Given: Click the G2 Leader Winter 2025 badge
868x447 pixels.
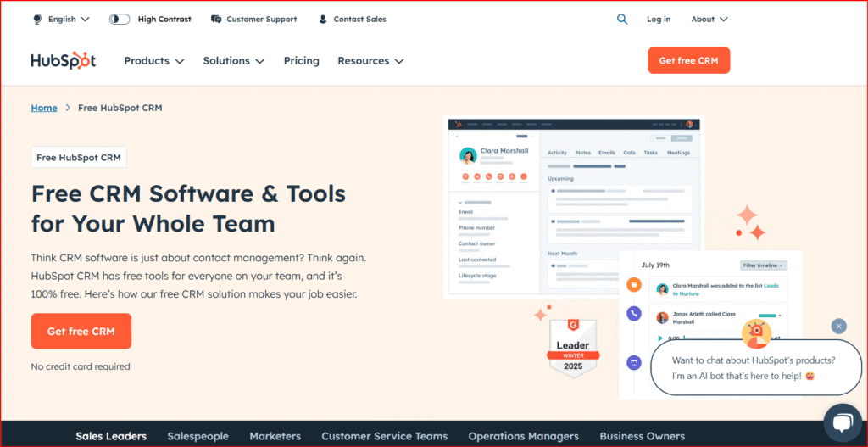Looking at the screenshot, I should click(573, 349).
